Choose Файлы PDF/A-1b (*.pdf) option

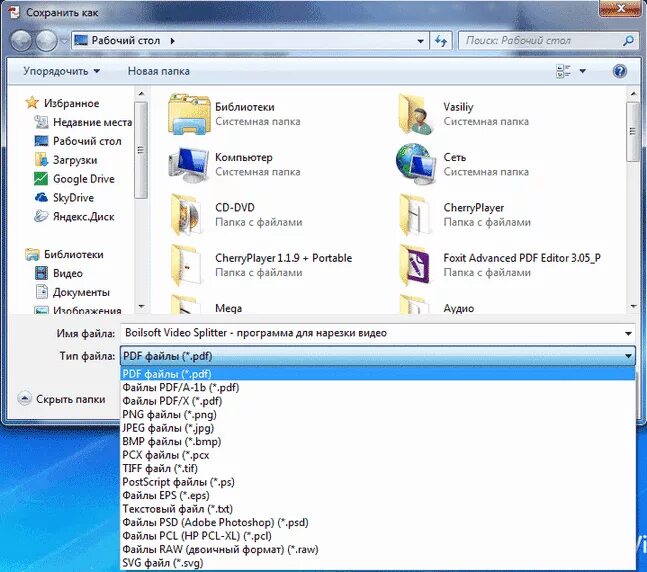(x=378, y=388)
